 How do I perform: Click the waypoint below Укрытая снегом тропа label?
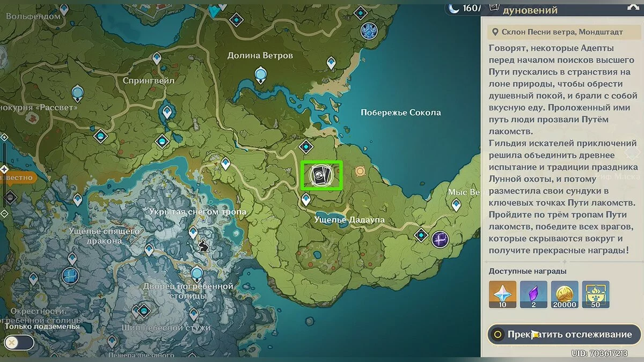click(x=193, y=232)
